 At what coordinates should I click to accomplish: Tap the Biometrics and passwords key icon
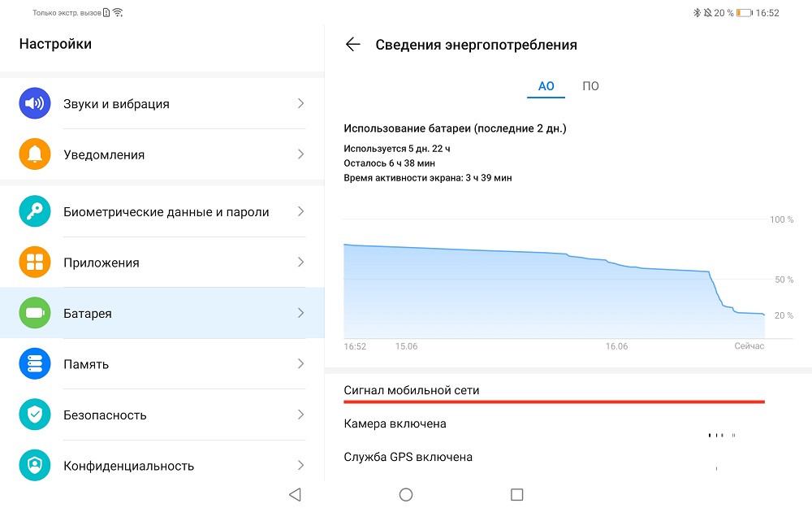[35, 211]
